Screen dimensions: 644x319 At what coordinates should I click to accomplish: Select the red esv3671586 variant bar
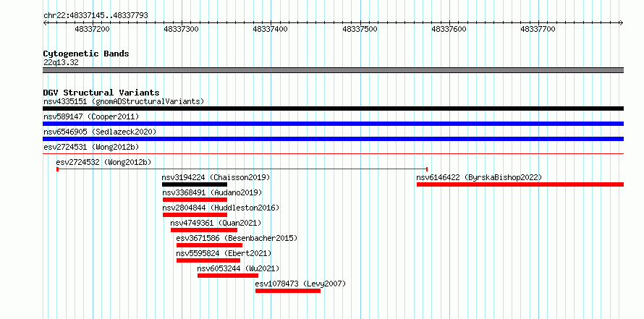(x=209, y=245)
